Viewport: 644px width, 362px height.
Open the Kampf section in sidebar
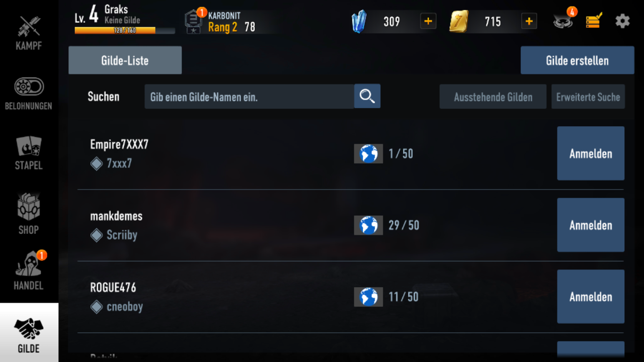[29, 32]
